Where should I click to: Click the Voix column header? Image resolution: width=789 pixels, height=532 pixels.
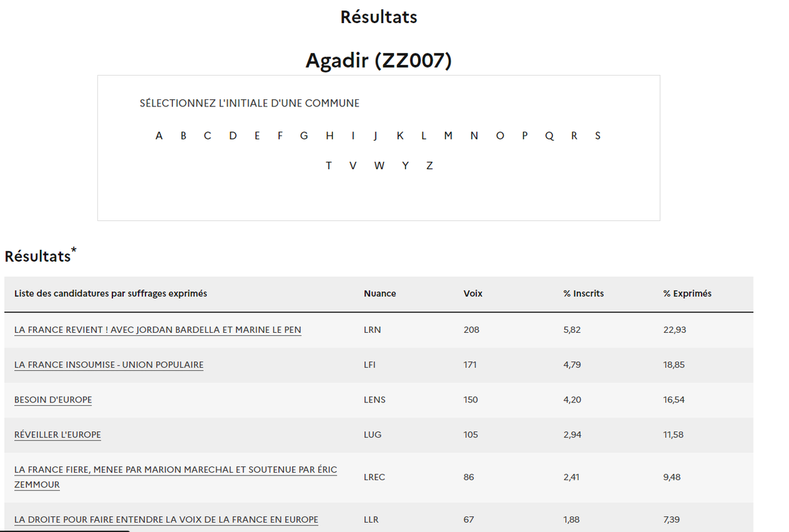click(x=473, y=294)
